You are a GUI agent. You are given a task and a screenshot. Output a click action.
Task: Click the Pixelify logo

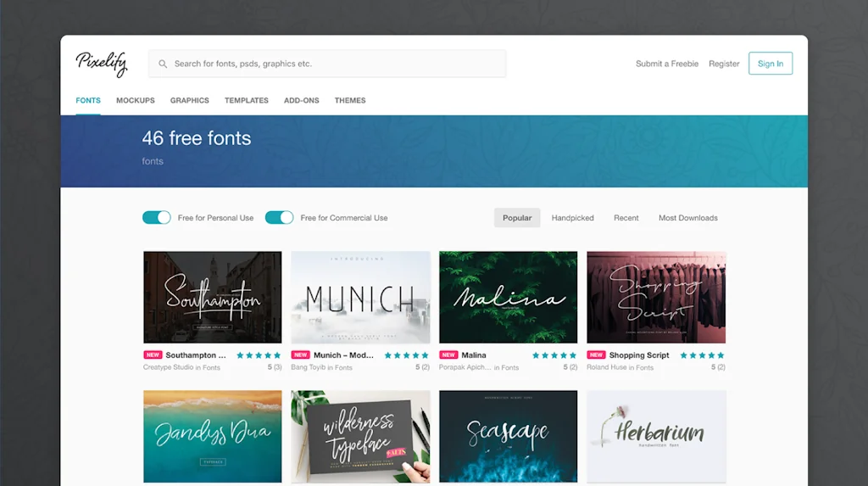click(102, 64)
